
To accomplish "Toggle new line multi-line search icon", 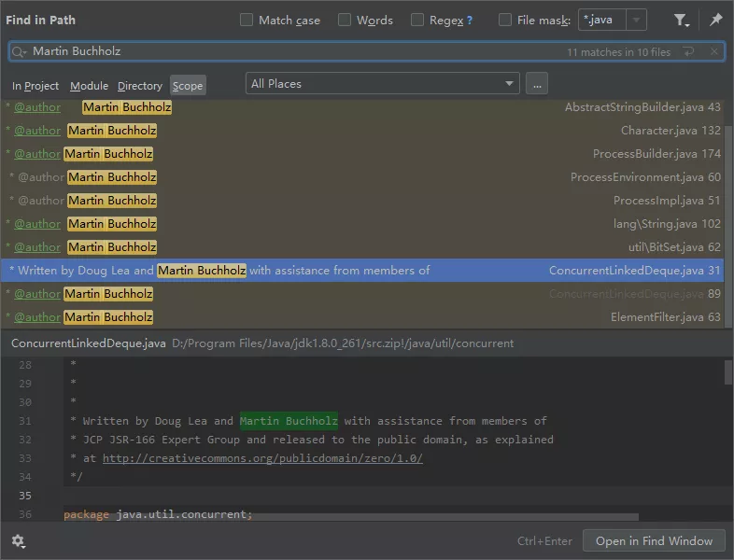I will [x=688, y=51].
